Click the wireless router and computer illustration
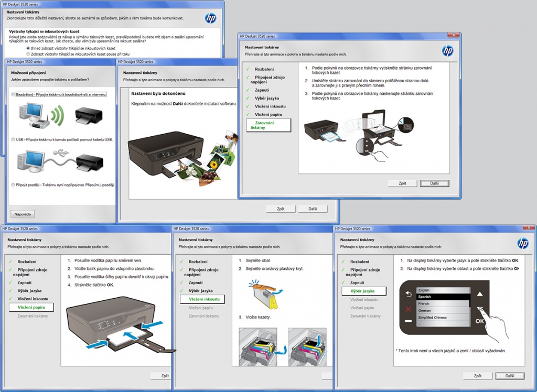 (x=41, y=115)
